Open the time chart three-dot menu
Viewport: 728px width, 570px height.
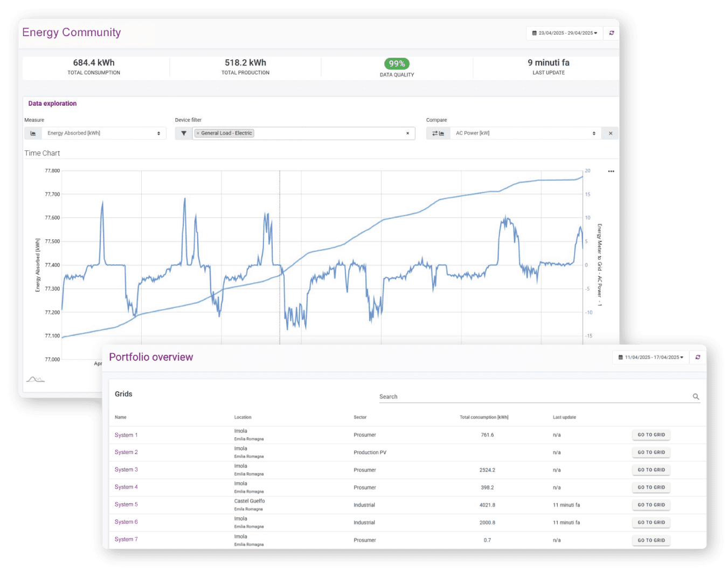coord(611,171)
